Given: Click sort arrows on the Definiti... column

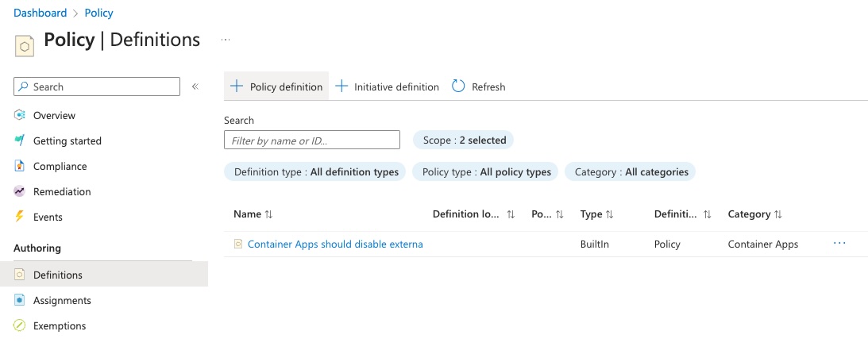Looking at the screenshot, I should coord(707,214).
